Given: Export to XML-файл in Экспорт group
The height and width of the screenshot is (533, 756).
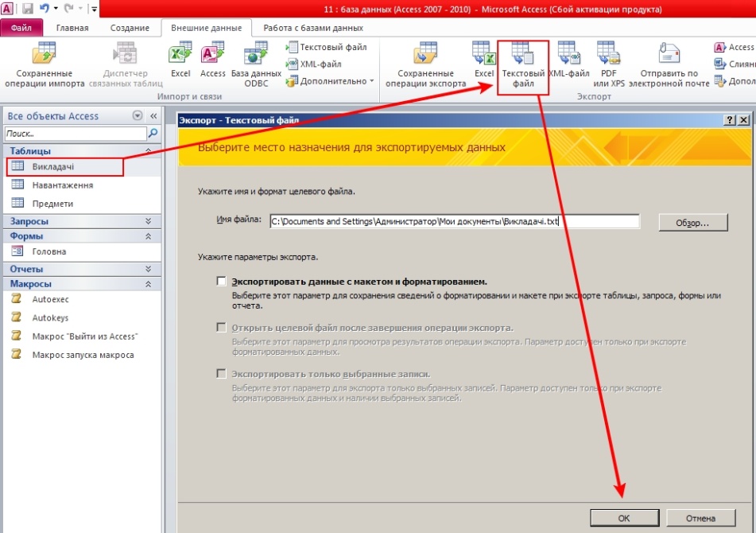Looking at the screenshot, I should 569,60.
